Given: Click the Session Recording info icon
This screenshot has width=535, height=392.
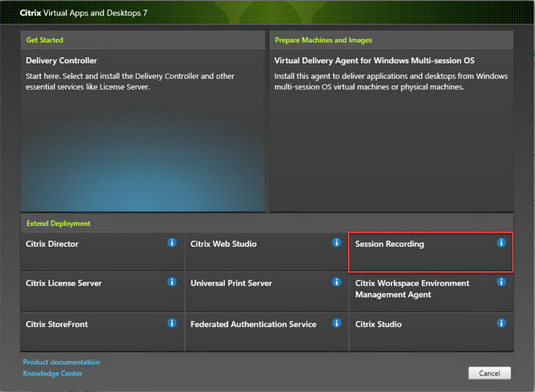Looking at the screenshot, I should 501,242.
